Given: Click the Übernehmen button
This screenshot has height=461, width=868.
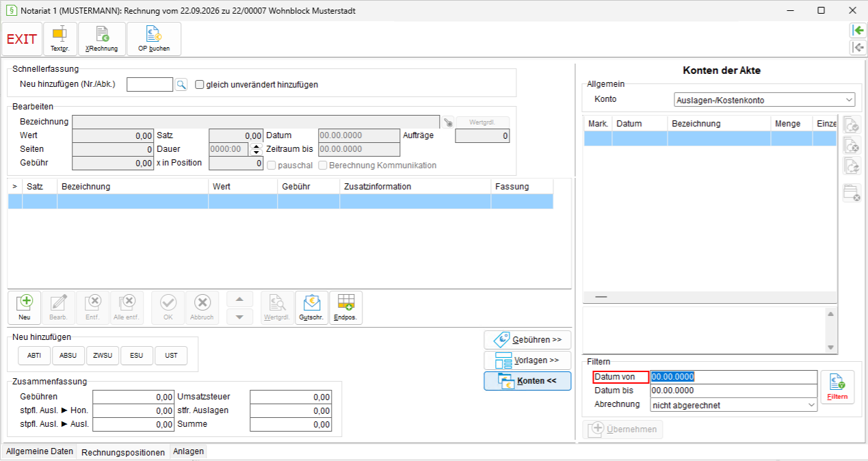Looking at the screenshot, I should [x=622, y=430].
